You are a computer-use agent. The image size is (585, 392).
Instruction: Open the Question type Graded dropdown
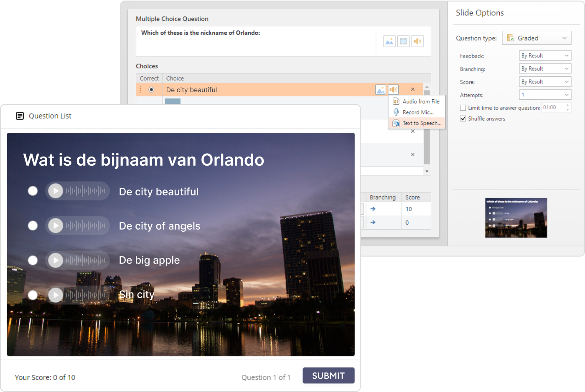[537, 38]
